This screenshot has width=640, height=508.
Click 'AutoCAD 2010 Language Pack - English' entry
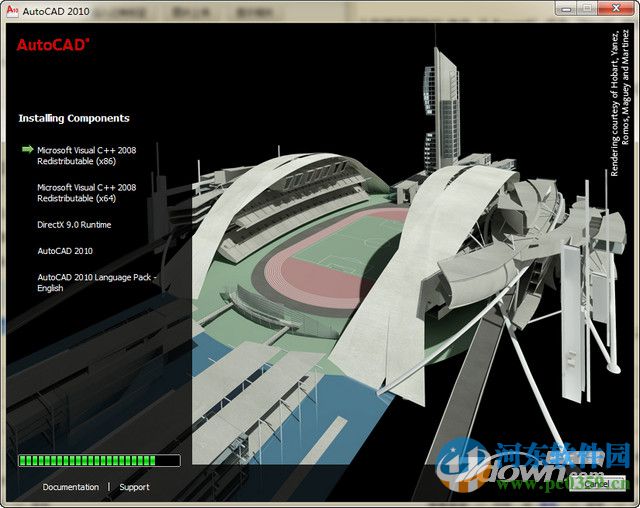point(97,282)
